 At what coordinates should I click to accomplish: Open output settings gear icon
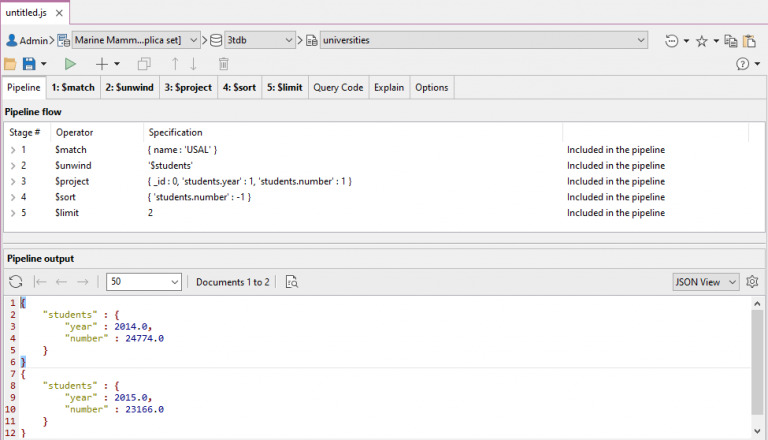(752, 282)
